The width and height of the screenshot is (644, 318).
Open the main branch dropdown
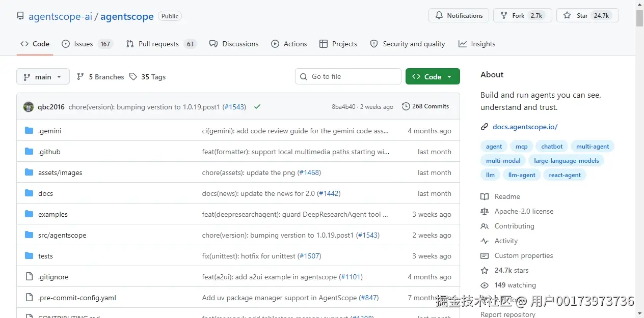click(x=43, y=76)
